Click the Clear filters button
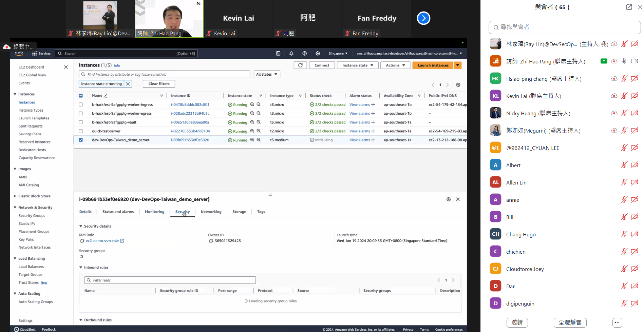 (x=159, y=84)
